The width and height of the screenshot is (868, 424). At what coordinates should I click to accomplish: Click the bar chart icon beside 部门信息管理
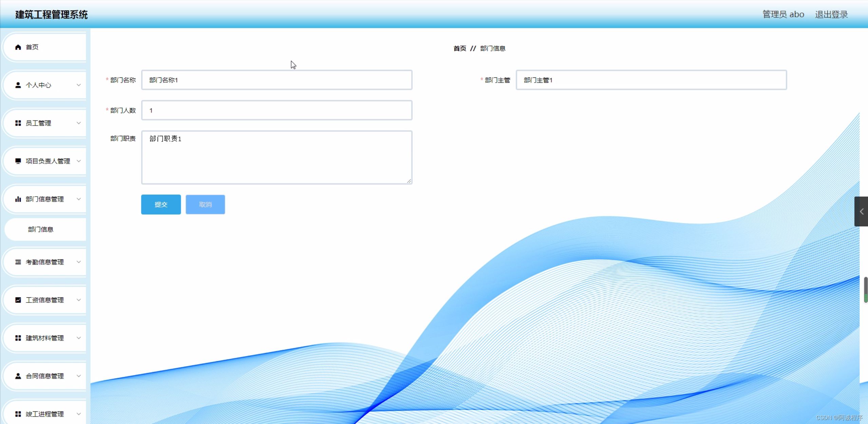pyautogui.click(x=18, y=199)
